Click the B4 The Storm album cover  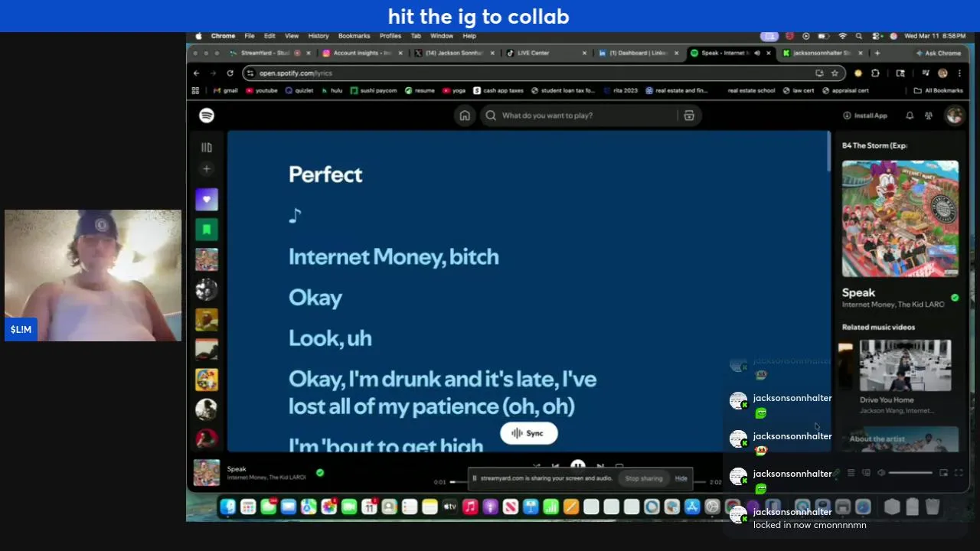(x=900, y=219)
